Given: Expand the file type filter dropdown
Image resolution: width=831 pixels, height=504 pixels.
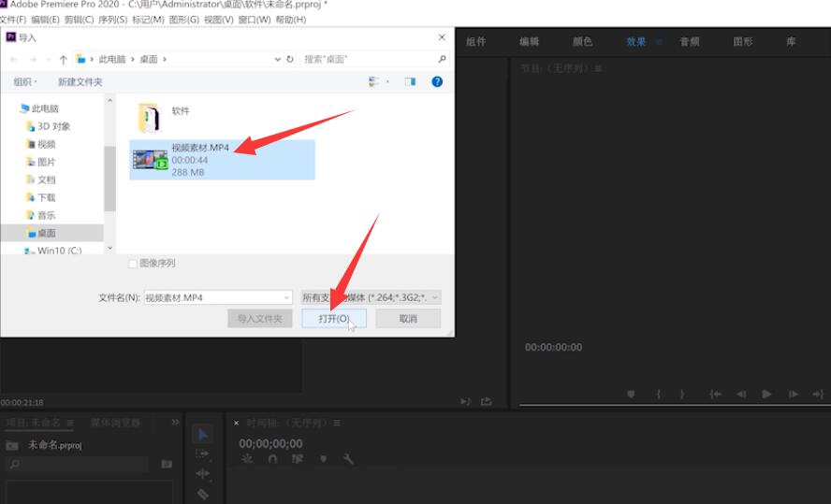Looking at the screenshot, I should pyautogui.click(x=434, y=297).
